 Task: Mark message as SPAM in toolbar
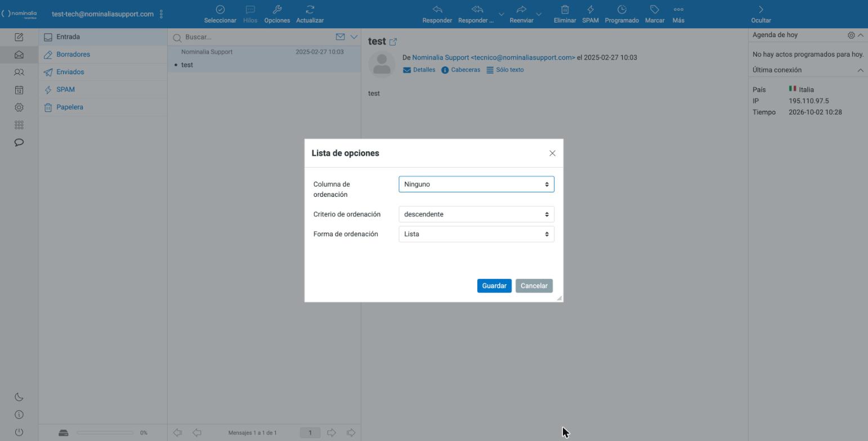[590, 14]
